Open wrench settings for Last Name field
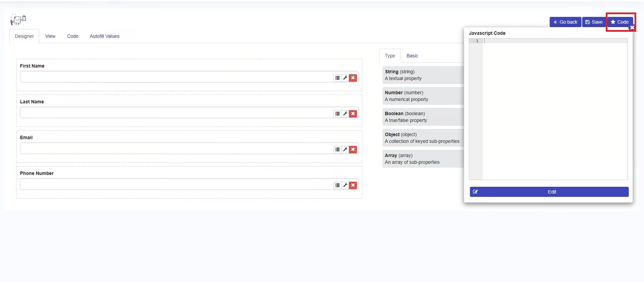Viewport: 644px width, 282px height. coord(345,113)
